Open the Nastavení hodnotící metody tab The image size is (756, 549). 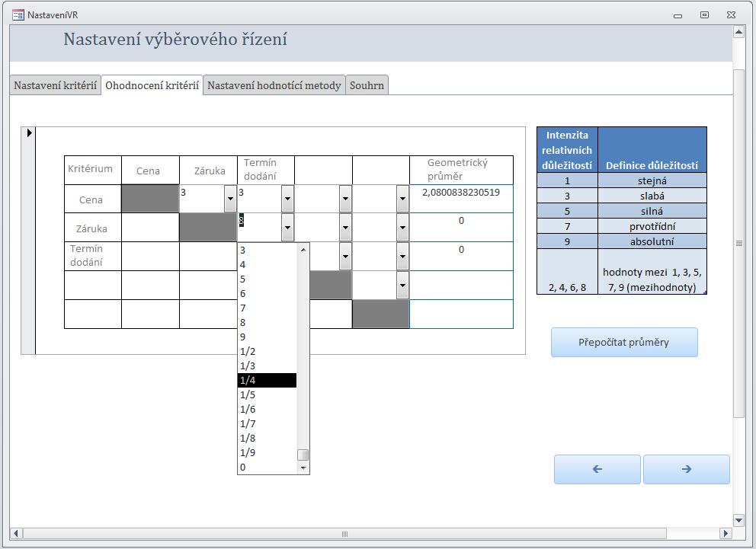[x=274, y=86]
